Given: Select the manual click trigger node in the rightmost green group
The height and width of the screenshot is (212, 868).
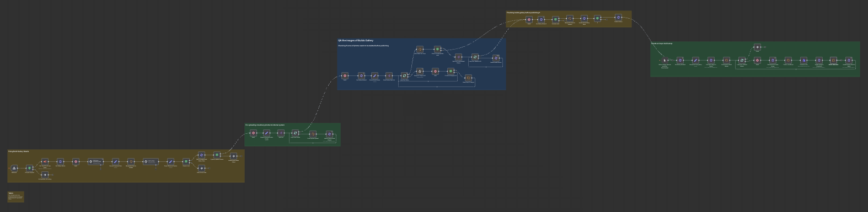Looking at the screenshot, I should coord(665,60).
